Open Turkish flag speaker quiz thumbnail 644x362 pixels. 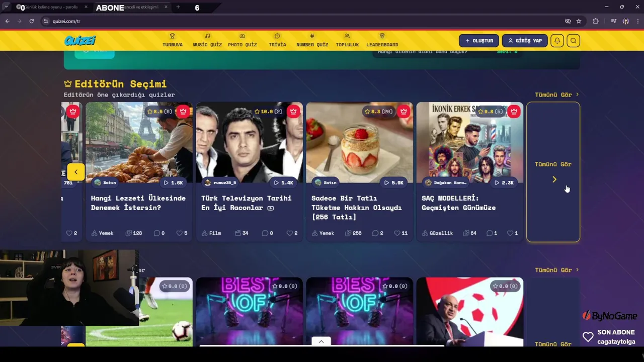click(469, 312)
